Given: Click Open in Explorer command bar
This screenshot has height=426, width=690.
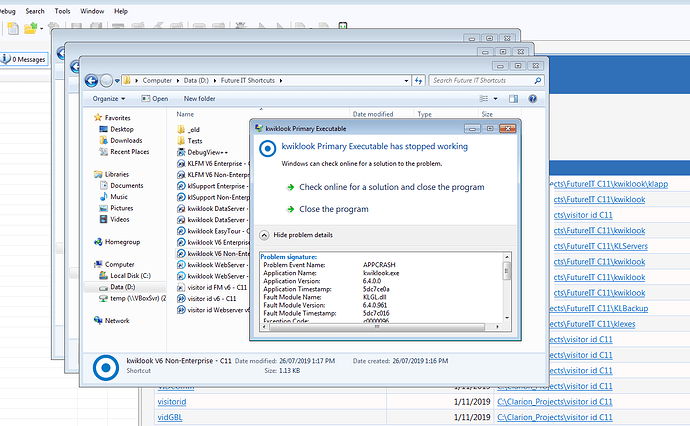Looking at the screenshot, I should (x=154, y=99).
